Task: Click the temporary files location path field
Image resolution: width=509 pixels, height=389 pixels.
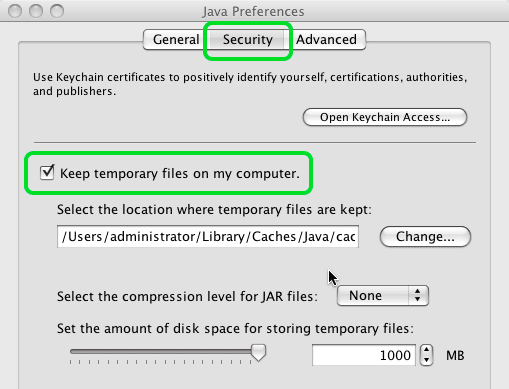Action: click(x=208, y=236)
